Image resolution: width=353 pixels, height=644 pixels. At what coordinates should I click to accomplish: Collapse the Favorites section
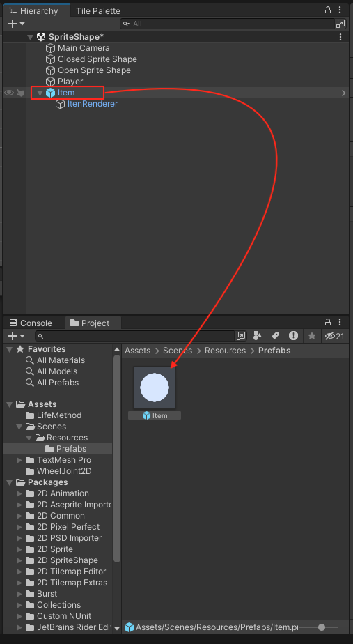pyautogui.click(x=10, y=349)
